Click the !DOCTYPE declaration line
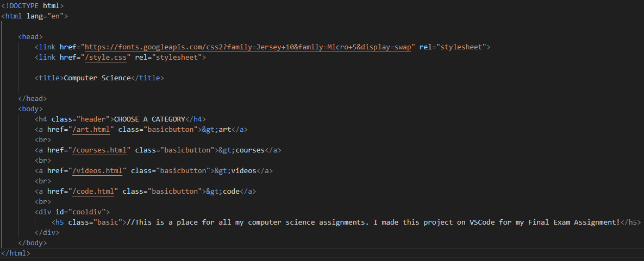Image resolution: width=644 pixels, height=261 pixels. 33,6
